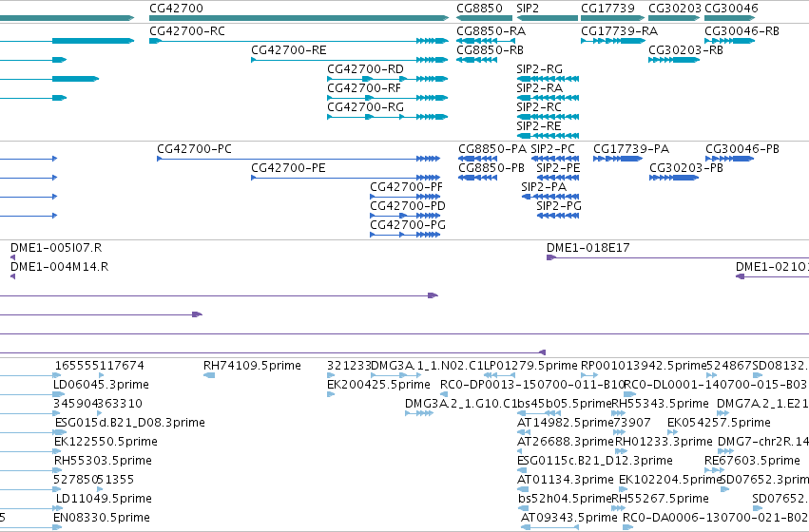Select the CG30203 gene label
Viewport: 809px width, 532px height.
click(x=675, y=9)
